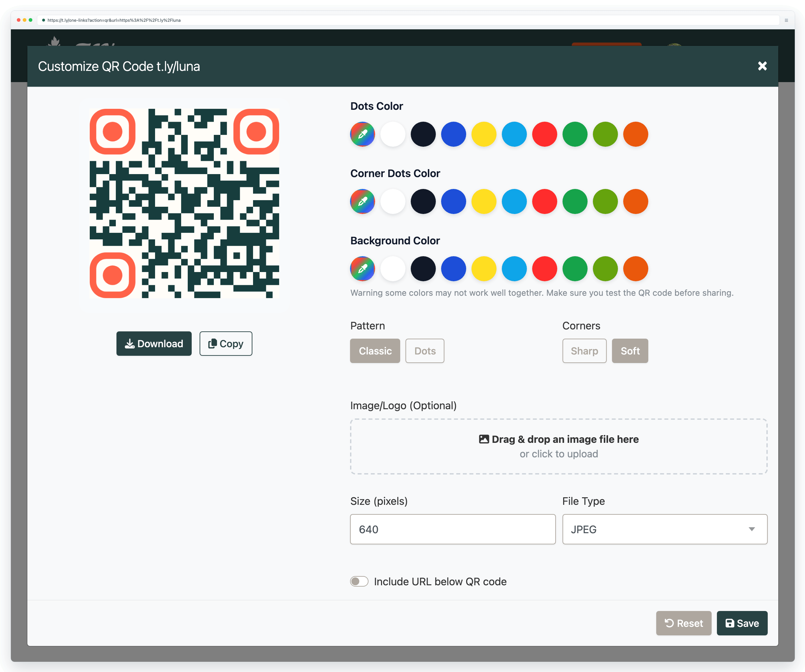This screenshot has width=805, height=672.
Task: Choose yellow for Corner Dots Color
Action: [x=484, y=201]
